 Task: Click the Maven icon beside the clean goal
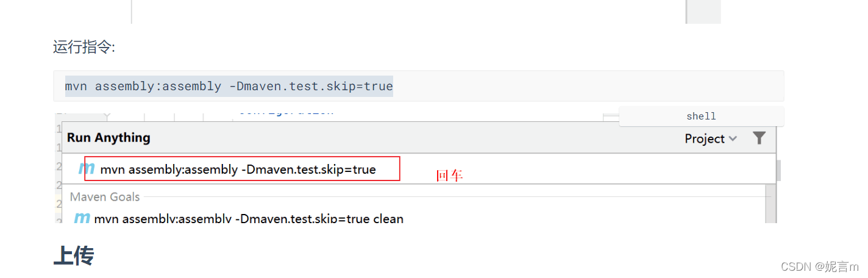pos(82,218)
